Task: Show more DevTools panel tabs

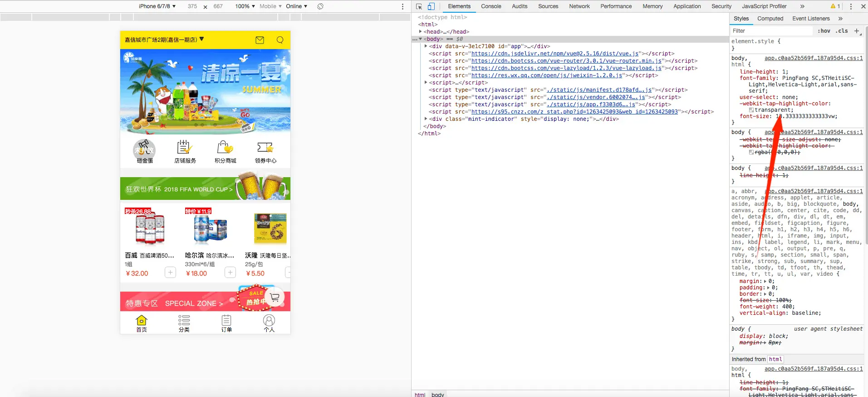Action: 802,6
